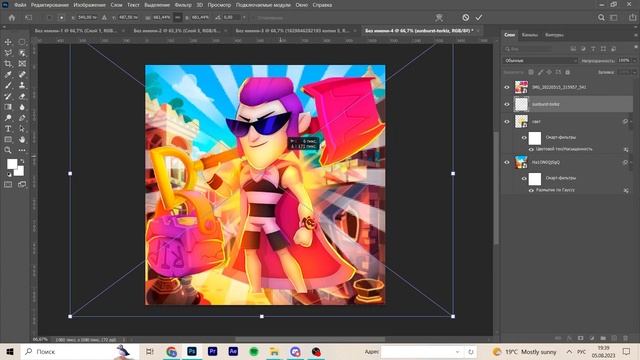Select the Lasso tool
This screenshot has width=640, height=360.
point(8,53)
